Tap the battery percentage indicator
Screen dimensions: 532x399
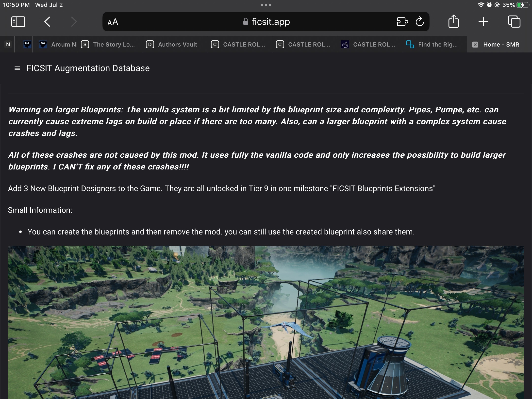pyautogui.click(x=509, y=5)
